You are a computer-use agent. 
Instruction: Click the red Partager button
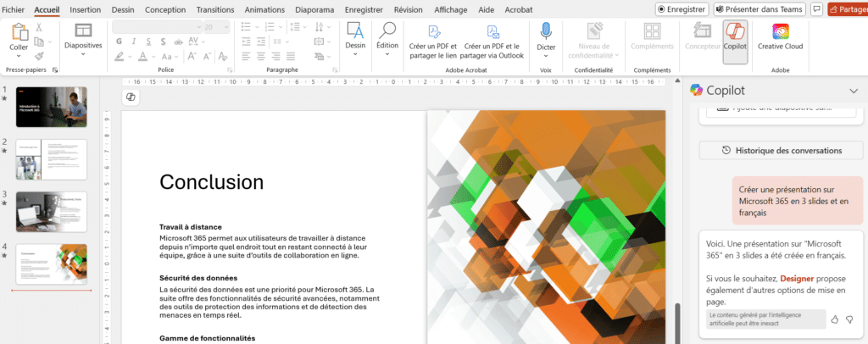point(848,8)
